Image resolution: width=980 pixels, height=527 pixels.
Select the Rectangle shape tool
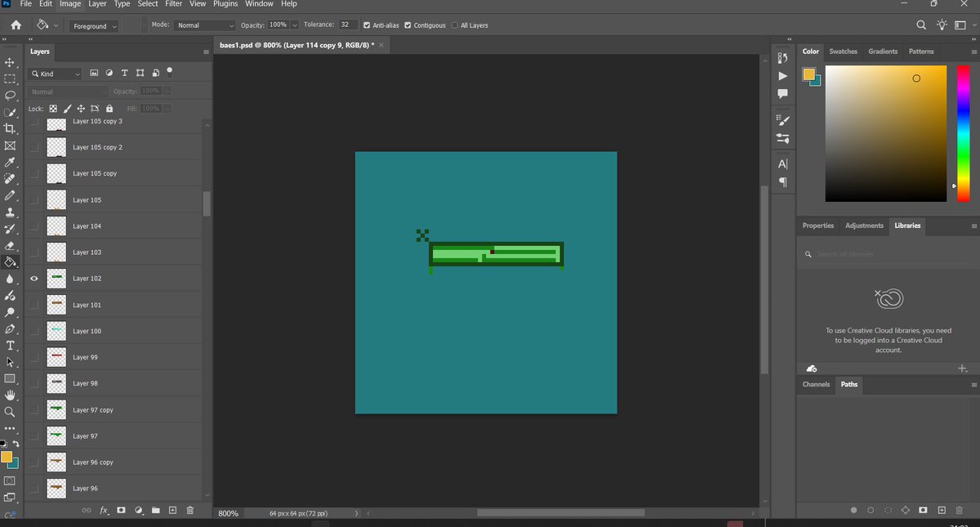[10, 379]
